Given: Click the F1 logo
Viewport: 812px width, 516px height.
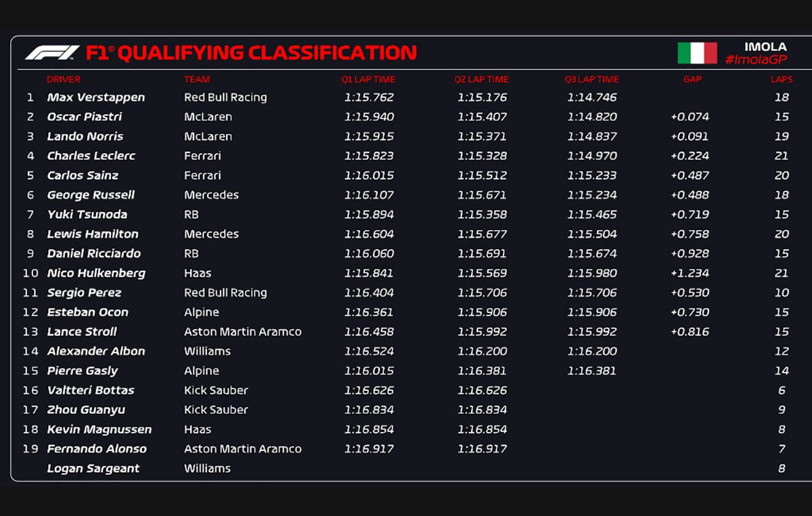Looking at the screenshot, I should pyautogui.click(x=52, y=53).
